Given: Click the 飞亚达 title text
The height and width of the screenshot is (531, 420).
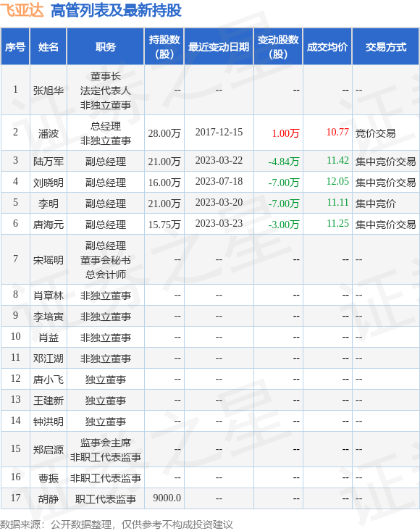Looking at the screenshot, I should (22, 9).
